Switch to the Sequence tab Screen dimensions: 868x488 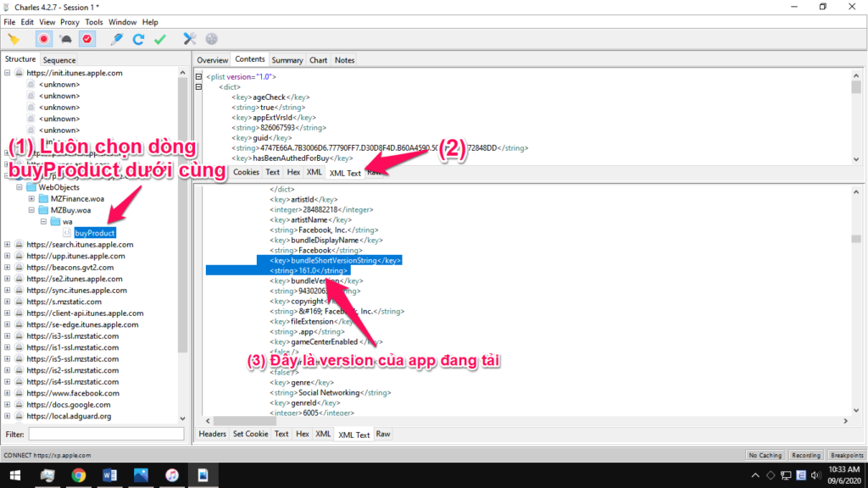(59, 60)
